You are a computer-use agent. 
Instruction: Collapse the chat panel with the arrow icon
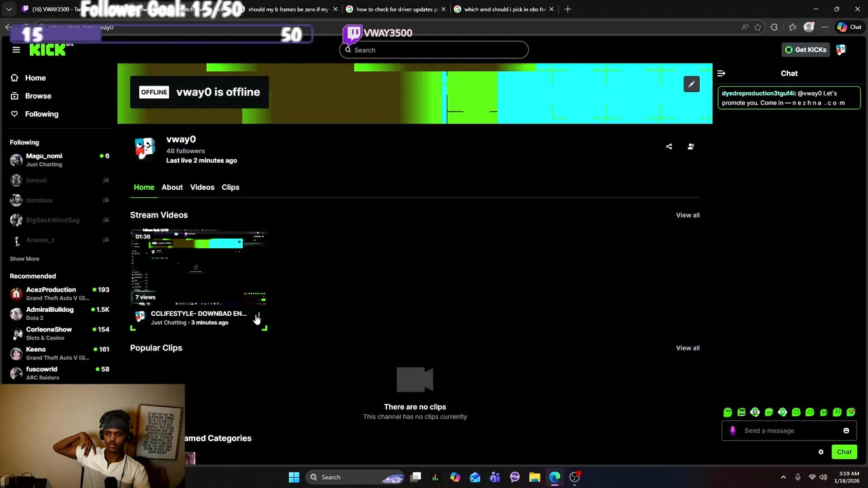pyautogui.click(x=722, y=73)
